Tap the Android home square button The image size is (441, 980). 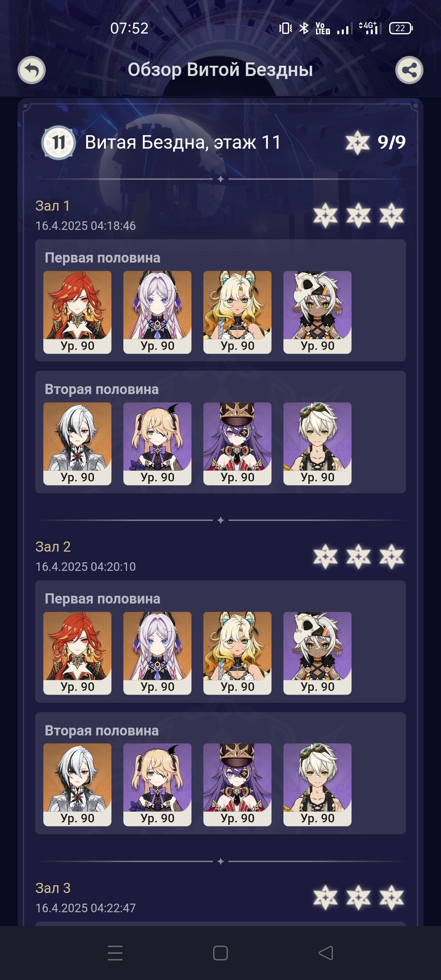coord(220,953)
